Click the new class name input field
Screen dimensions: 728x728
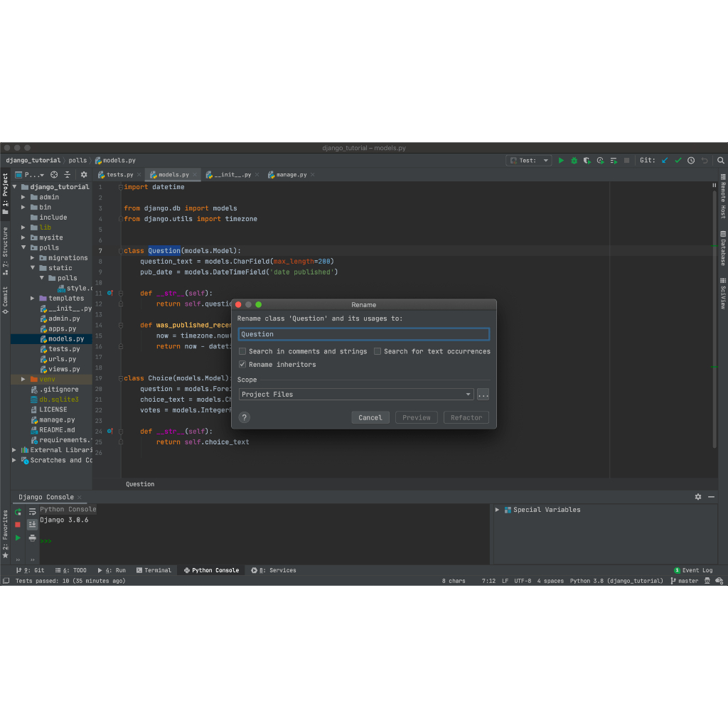(363, 334)
